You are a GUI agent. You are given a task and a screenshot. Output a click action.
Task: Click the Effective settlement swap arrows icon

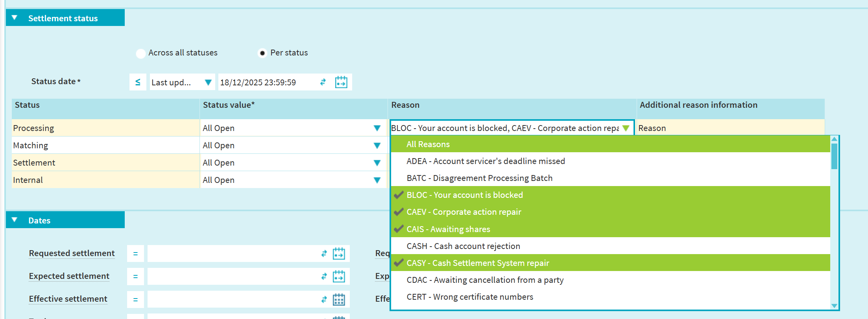[324, 299]
